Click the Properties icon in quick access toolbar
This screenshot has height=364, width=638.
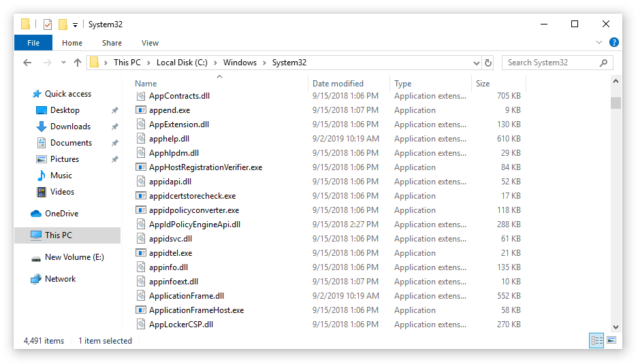48,24
